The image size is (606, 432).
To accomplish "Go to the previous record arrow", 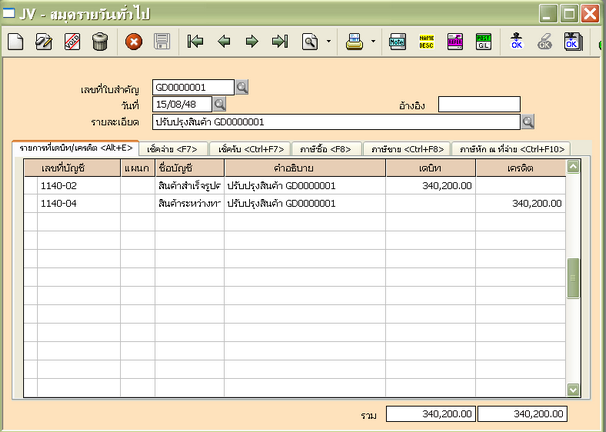I will [x=224, y=41].
